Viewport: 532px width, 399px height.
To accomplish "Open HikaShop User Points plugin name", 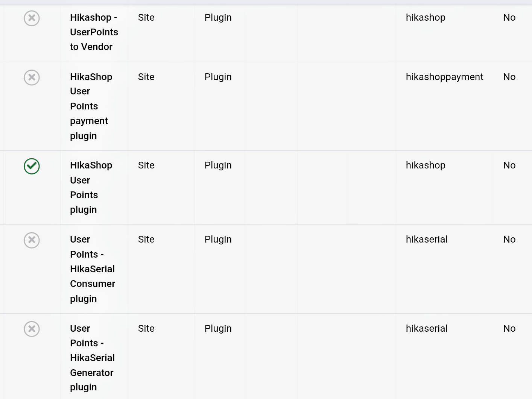I will pyautogui.click(x=91, y=187).
